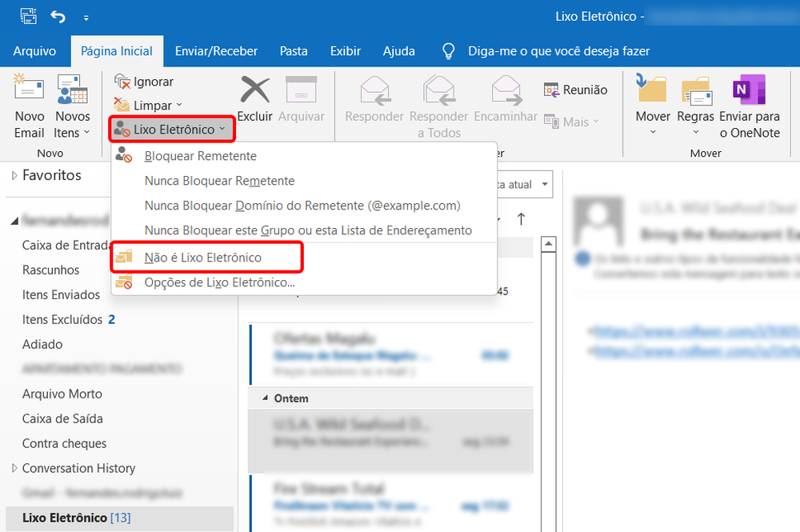Switch to the Exibir ribbon tab
Screen dimensions: 800x532
[345, 50]
